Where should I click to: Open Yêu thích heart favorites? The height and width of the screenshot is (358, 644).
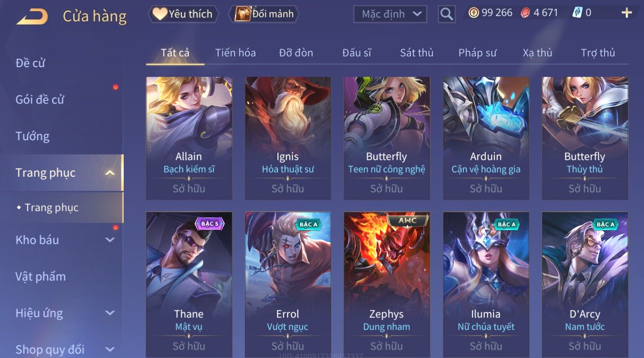(183, 14)
